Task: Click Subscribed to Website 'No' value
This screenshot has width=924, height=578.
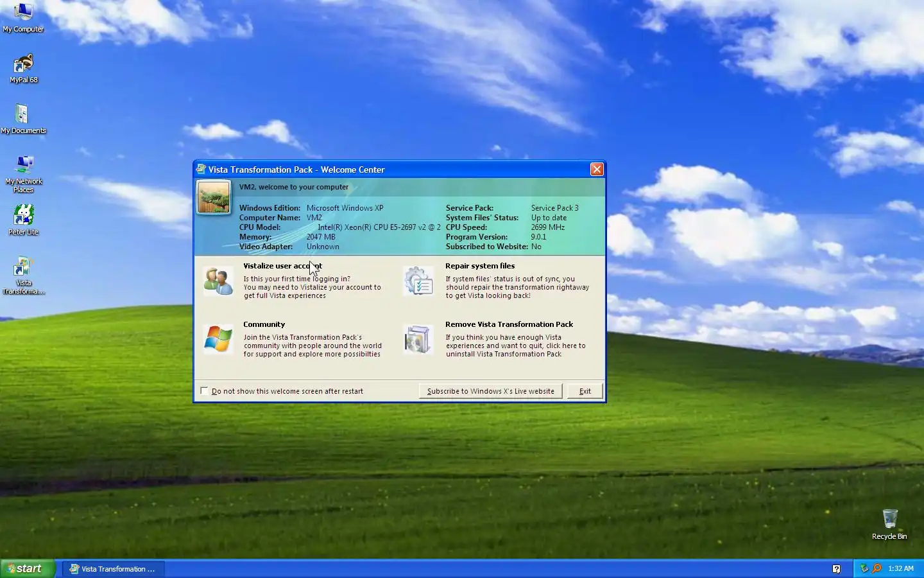Action: pos(536,247)
